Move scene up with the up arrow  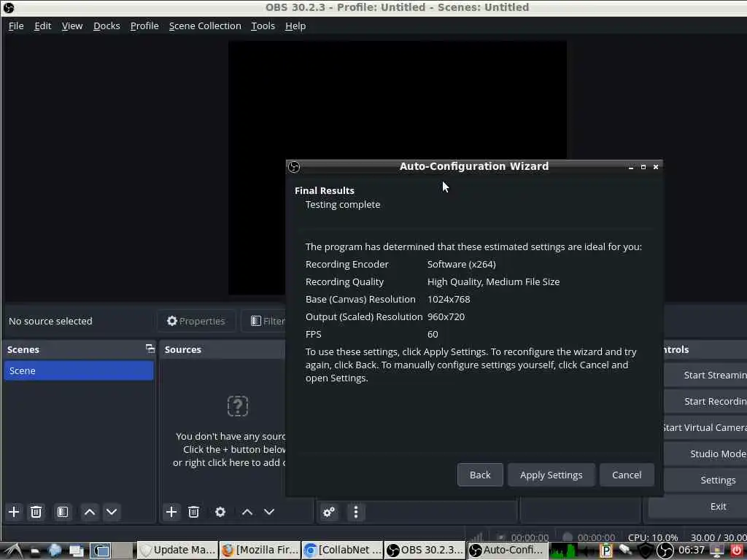(x=89, y=512)
